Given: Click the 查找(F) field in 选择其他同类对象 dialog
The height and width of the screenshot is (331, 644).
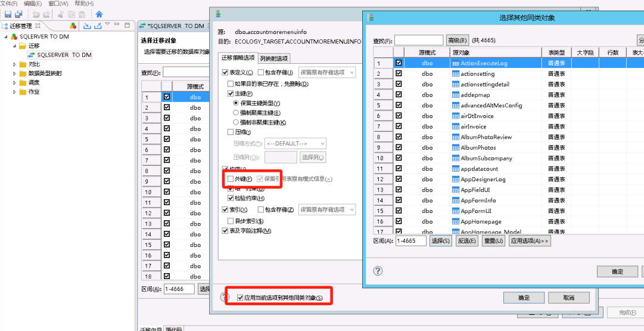Looking at the screenshot, I should tap(419, 41).
